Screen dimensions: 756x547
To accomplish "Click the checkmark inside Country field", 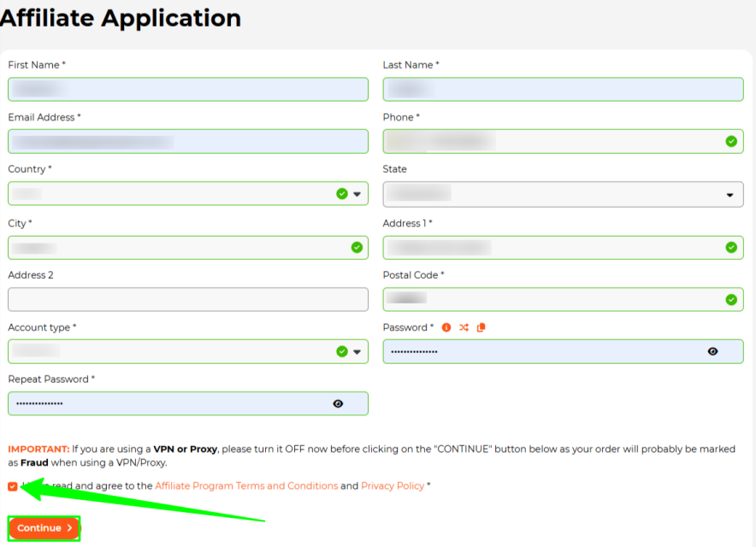I will click(340, 194).
